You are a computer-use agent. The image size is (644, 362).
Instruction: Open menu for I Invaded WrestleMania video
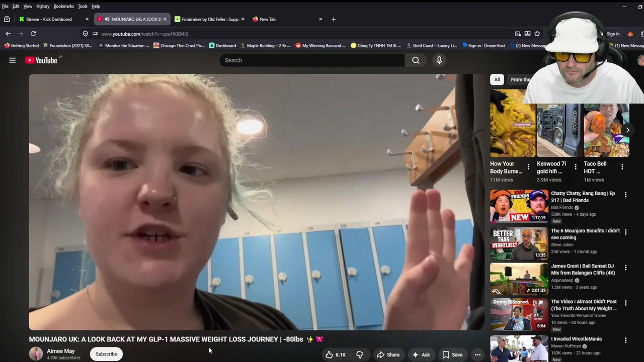point(626,340)
